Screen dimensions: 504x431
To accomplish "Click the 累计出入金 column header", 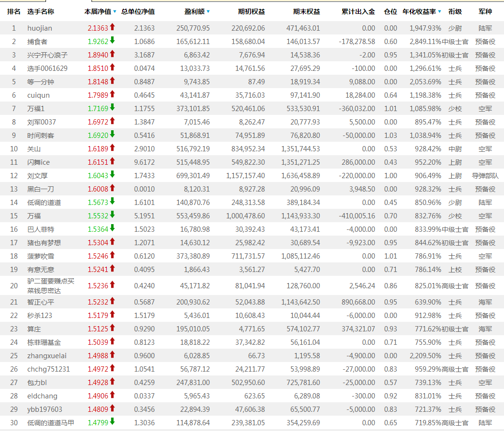I will (358, 12).
